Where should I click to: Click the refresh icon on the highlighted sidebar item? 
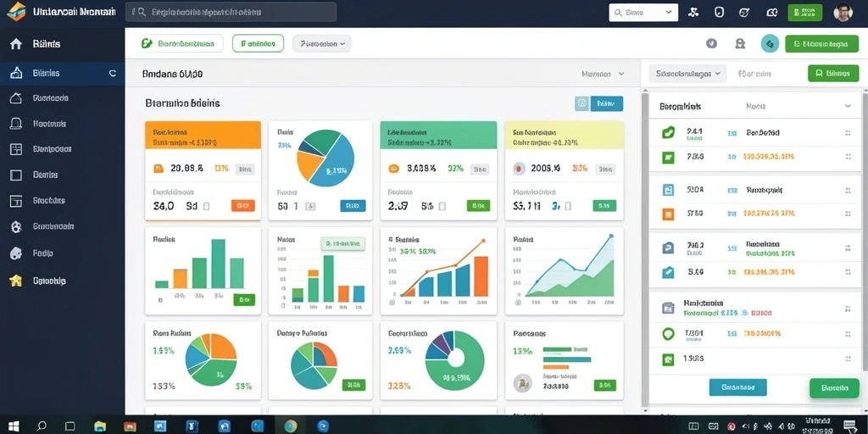(x=113, y=73)
